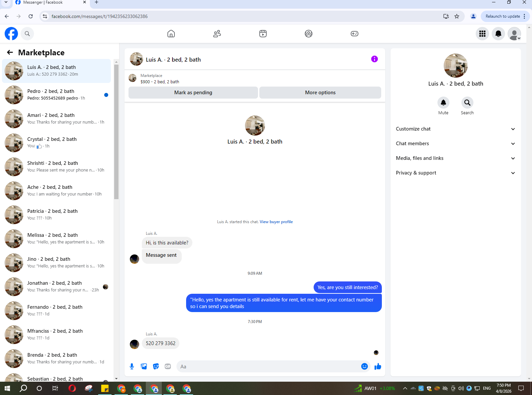
Task: Open the Windows notification center
Action: coord(521,388)
